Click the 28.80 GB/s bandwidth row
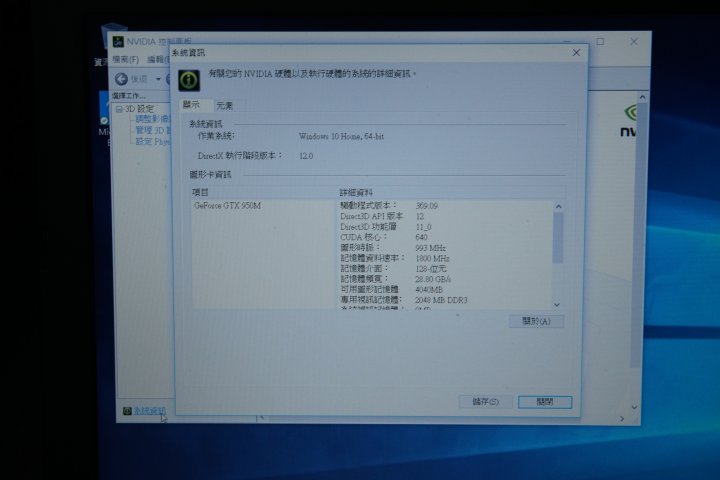The width and height of the screenshot is (720, 480). pos(395,279)
